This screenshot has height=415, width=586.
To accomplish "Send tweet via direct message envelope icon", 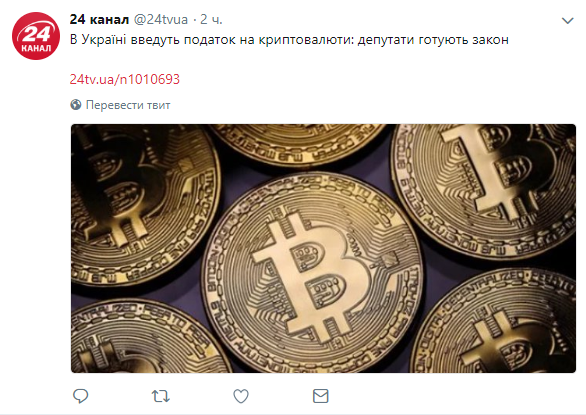I will pyautogui.click(x=321, y=396).
